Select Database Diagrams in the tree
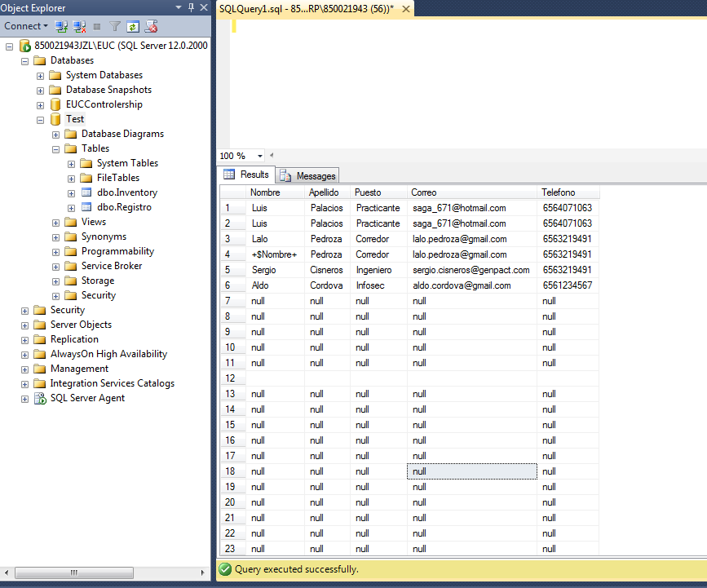This screenshot has height=588, width=707. point(122,134)
